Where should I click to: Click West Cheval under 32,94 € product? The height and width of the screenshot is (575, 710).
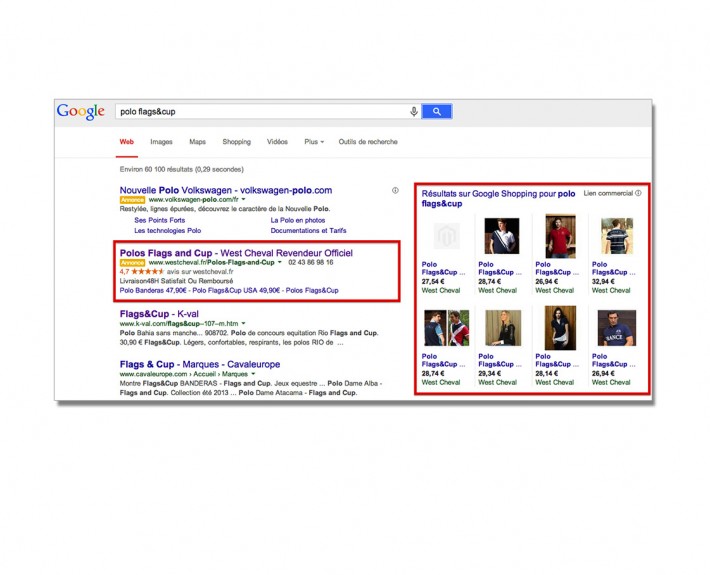611,290
